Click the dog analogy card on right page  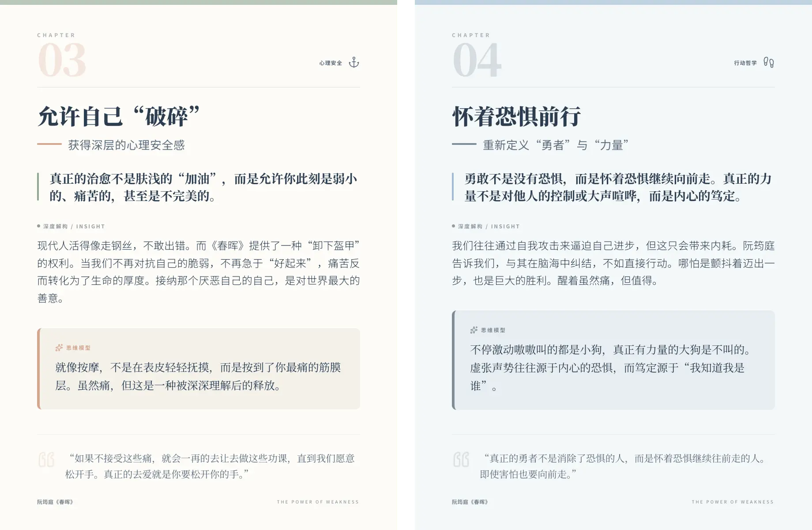point(613,360)
